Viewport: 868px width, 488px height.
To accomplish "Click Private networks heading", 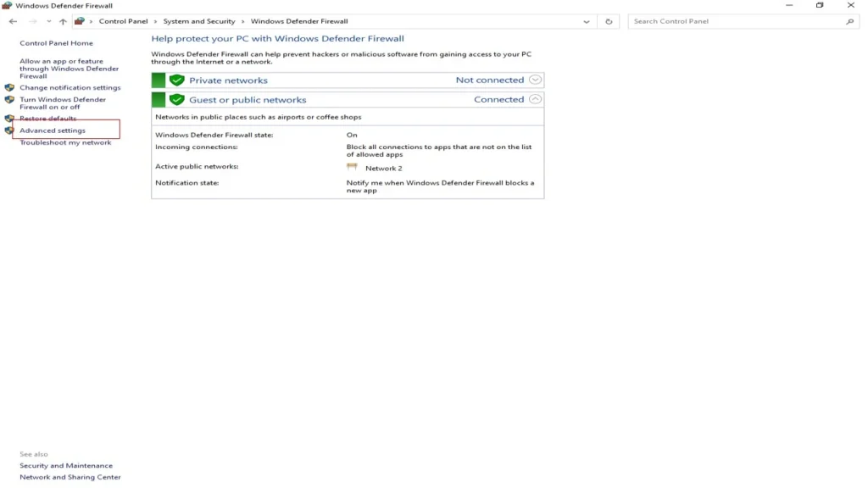I will pyautogui.click(x=228, y=80).
